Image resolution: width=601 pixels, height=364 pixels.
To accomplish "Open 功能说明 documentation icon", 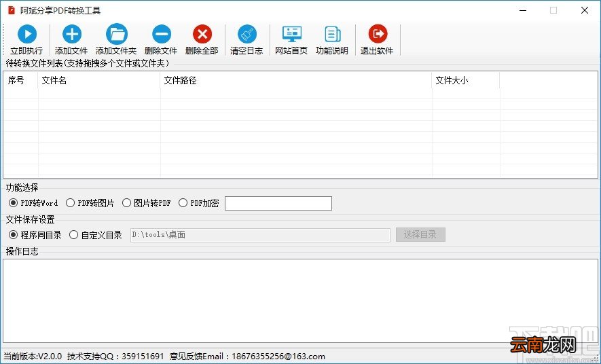I will tap(332, 34).
